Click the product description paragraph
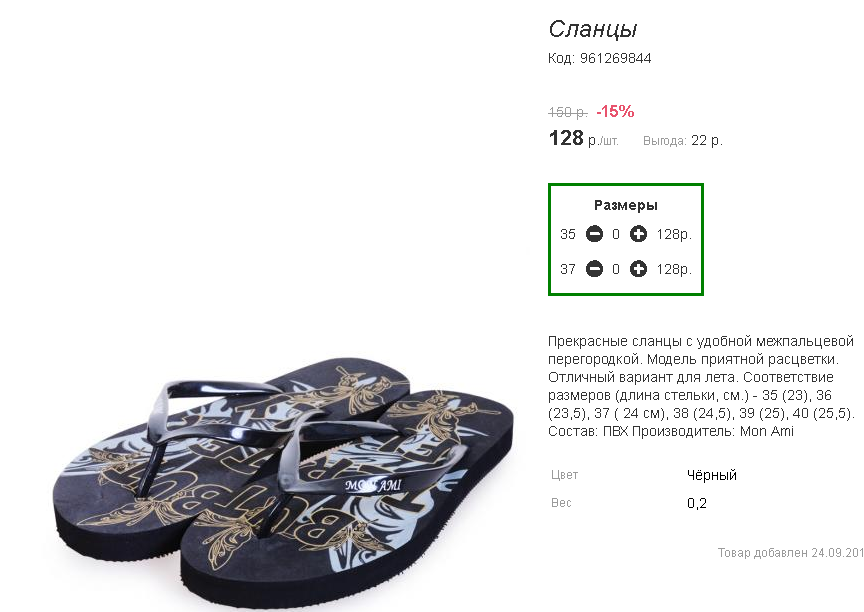 (x=701, y=386)
